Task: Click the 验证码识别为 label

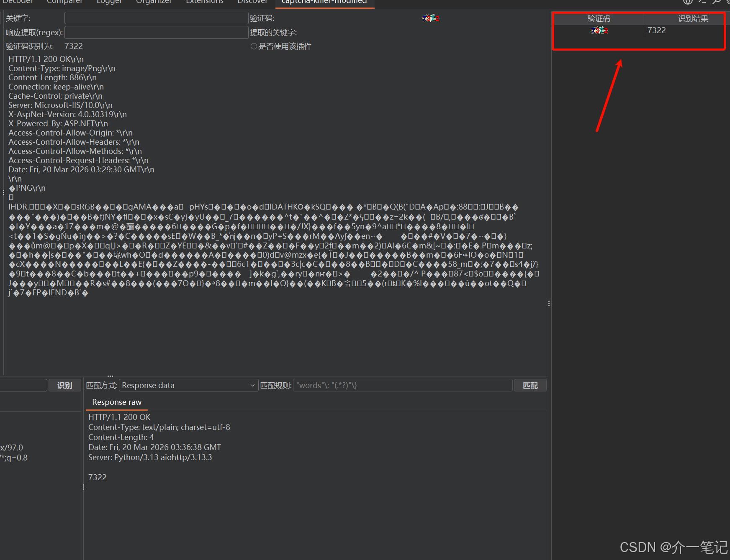Action: (x=29, y=46)
